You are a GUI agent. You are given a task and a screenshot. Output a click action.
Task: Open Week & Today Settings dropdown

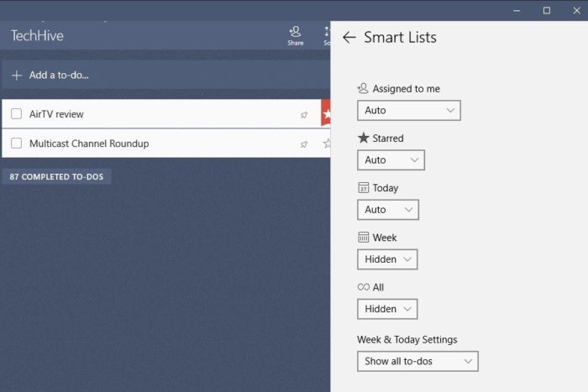(x=417, y=361)
